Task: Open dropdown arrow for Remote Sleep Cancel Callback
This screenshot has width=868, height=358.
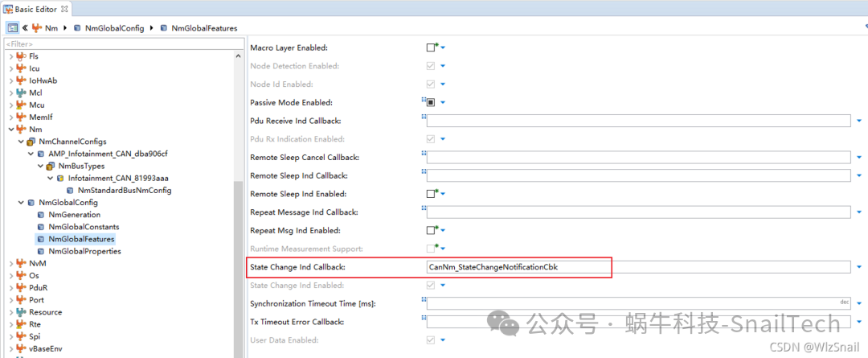Action: tap(859, 158)
